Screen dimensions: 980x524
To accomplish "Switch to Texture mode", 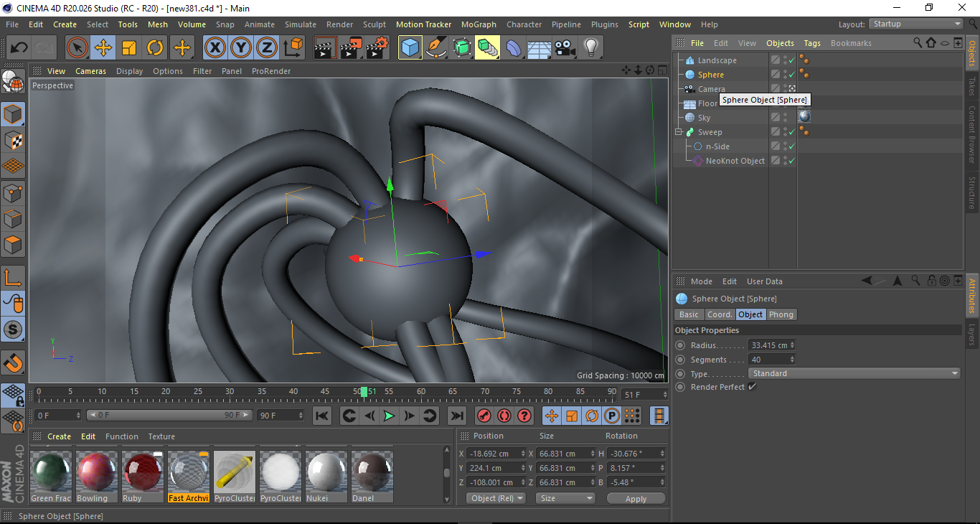I will 13,140.
